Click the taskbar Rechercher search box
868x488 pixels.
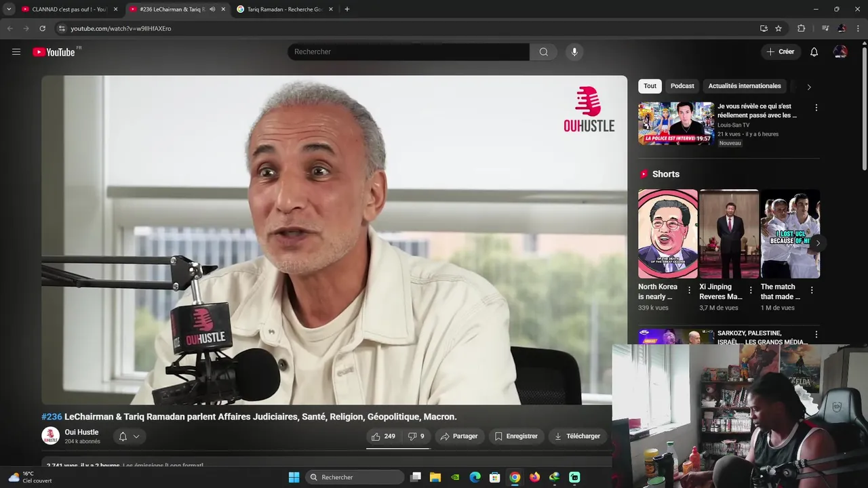pos(355,477)
